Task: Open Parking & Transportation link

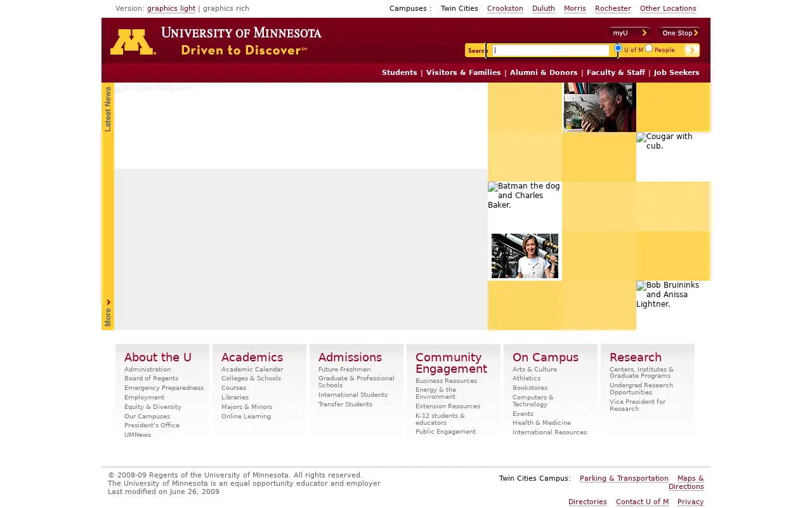Action: (624, 479)
